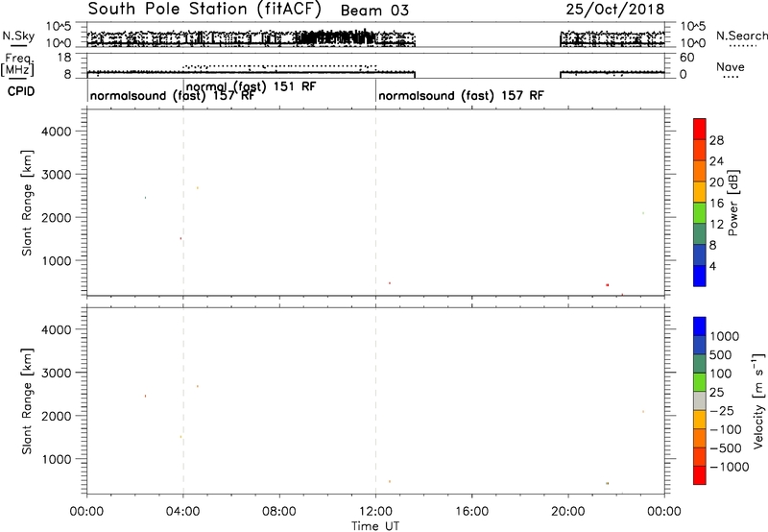Click the 'Velocity [m s-1]' colorbar title
This screenshot has width=768, height=532.
[758, 400]
